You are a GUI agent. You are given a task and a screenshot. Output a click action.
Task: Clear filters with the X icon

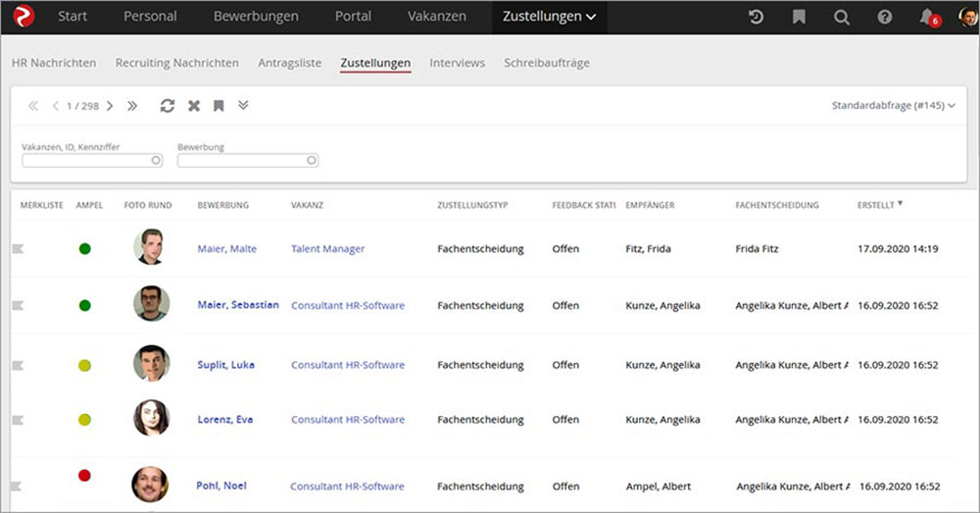coord(194,106)
